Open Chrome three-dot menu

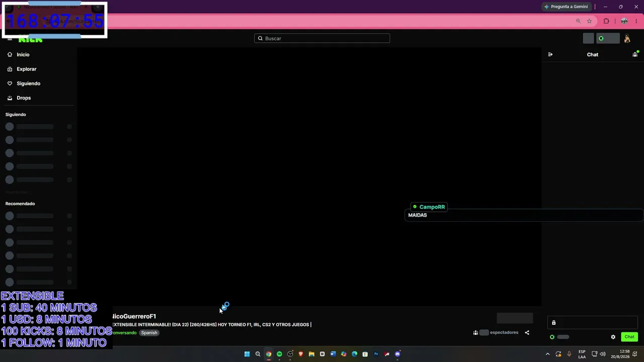click(637, 21)
